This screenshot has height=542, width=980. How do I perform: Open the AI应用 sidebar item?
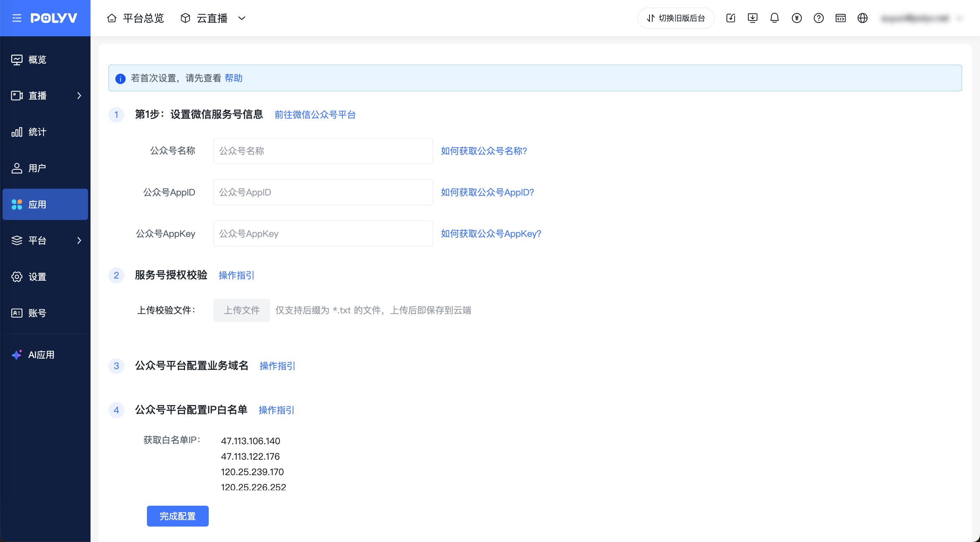[x=45, y=355]
